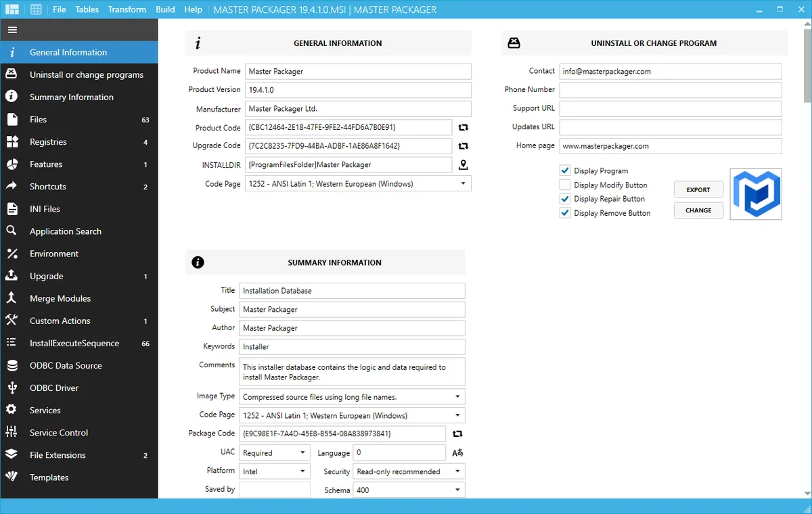812x514 pixels.
Task: Select the INI Files document icon
Action: [12, 209]
